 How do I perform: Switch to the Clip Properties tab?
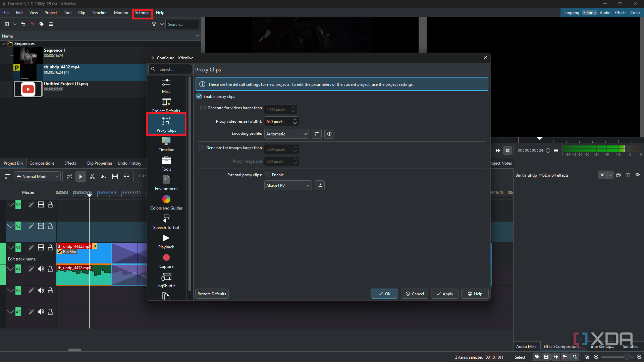(99, 163)
